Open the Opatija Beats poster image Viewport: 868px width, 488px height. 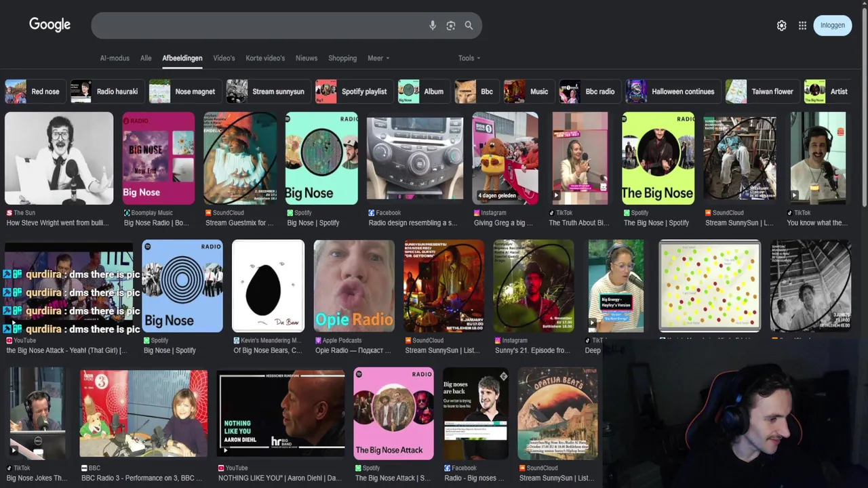[557, 413]
